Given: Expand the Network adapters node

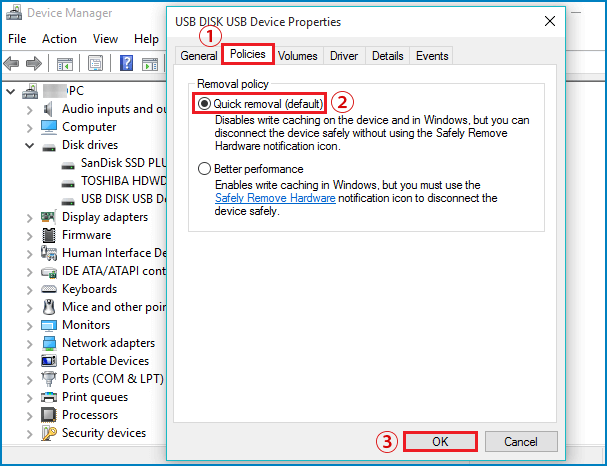Looking at the screenshot, I should (30, 344).
